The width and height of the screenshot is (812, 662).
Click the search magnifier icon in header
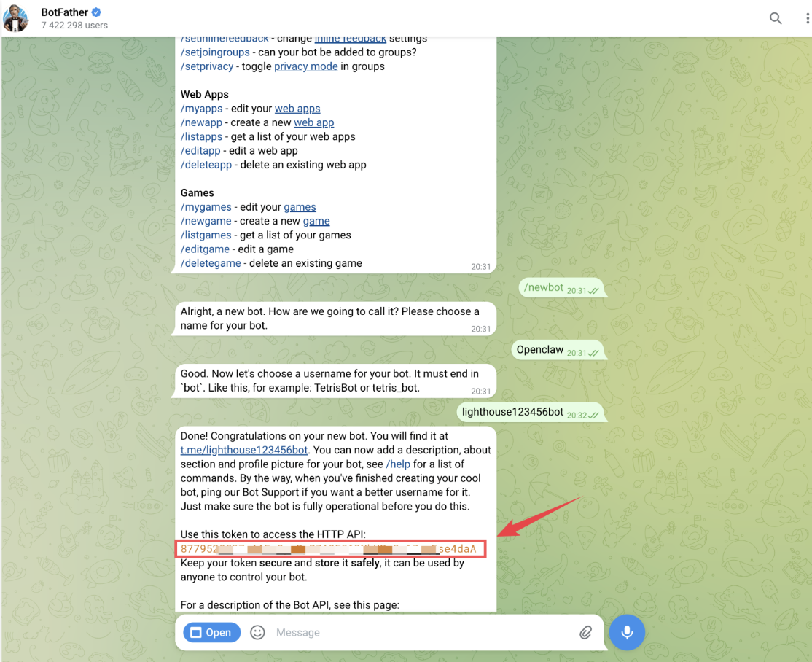(776, 18)
